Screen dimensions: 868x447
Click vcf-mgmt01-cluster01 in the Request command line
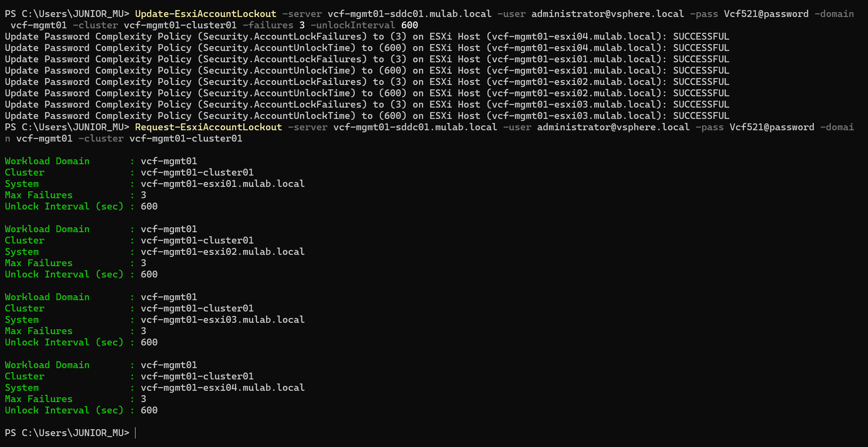tap(186, 138)
